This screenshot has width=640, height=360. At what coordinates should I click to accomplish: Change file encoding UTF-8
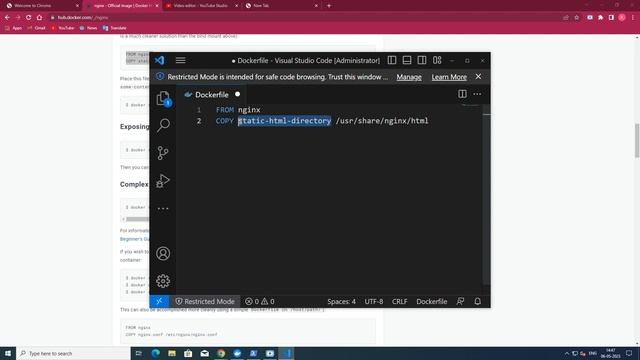[x=374, y=301]
